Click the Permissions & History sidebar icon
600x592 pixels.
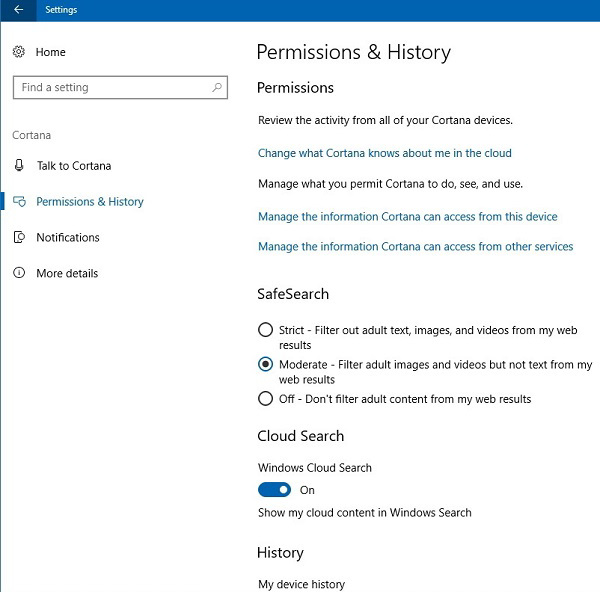[x=19, y=201]
